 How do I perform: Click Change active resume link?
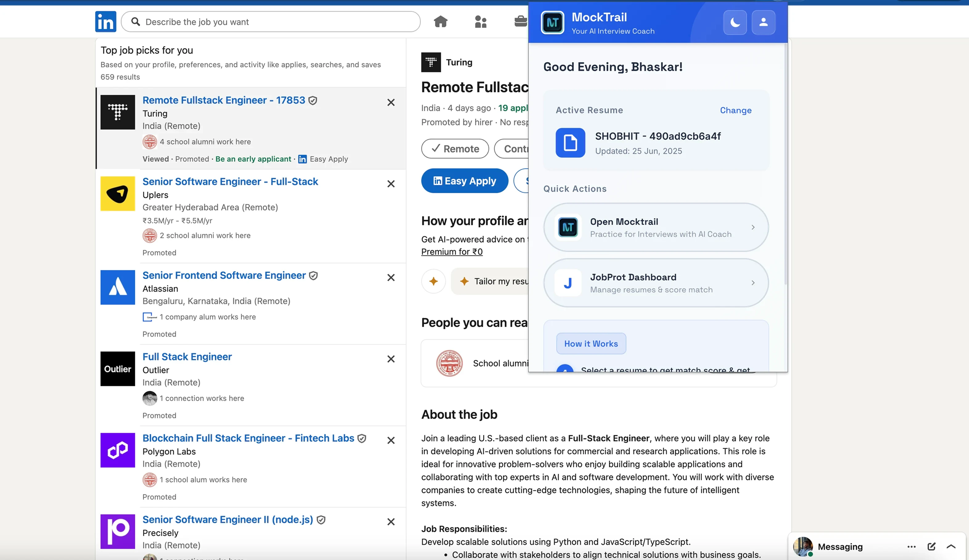coord(736,110)
